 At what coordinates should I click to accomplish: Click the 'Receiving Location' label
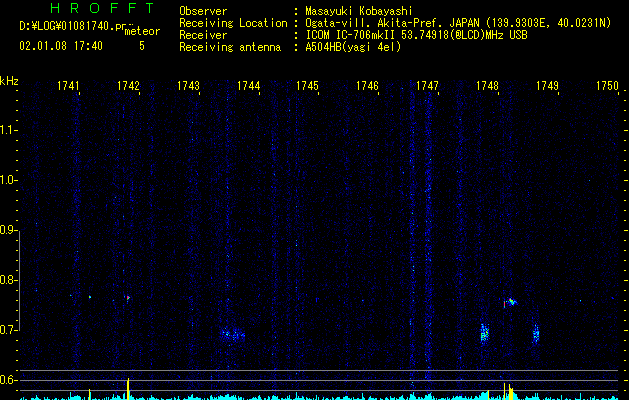click(233, 23)
